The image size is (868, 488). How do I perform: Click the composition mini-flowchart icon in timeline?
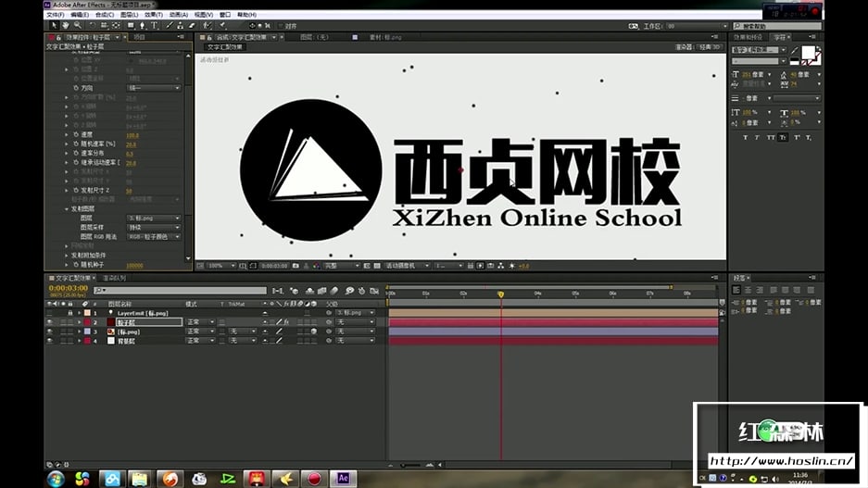278,291
